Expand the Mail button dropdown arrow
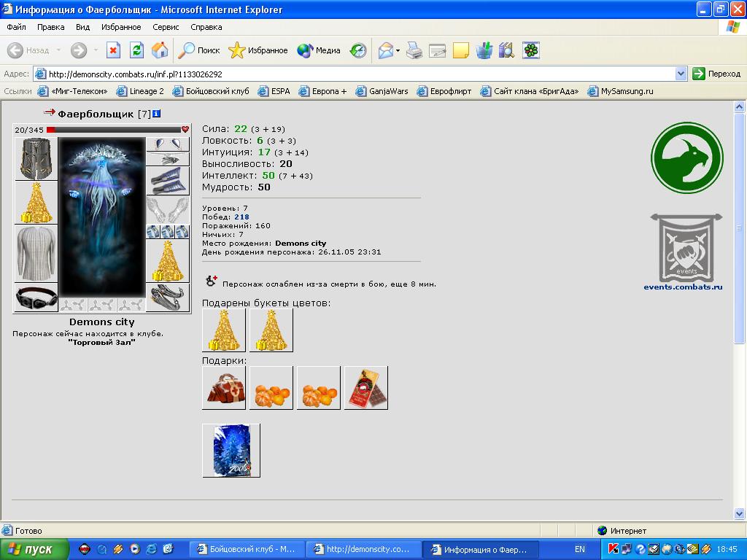Viewport: 747px width, 560px height. 398,50
